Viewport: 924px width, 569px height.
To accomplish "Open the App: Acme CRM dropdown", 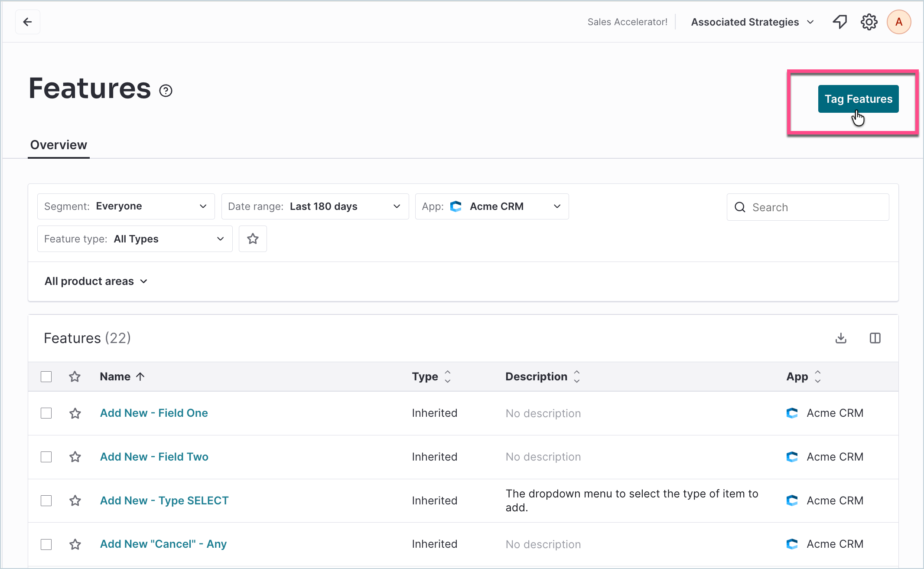I will (492, 206).
